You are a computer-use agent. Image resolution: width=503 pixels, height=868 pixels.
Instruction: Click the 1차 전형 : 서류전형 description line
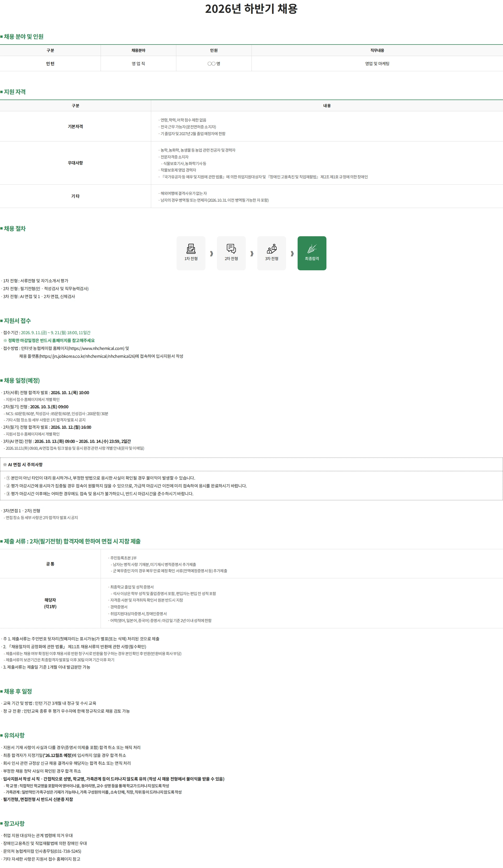point(35,281)
